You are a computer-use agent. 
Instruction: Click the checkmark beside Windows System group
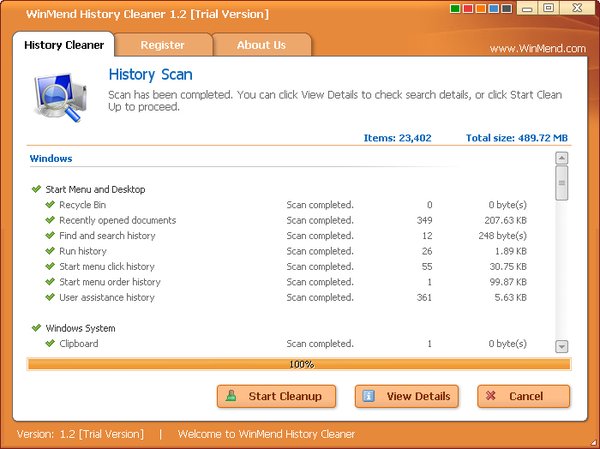36,328
